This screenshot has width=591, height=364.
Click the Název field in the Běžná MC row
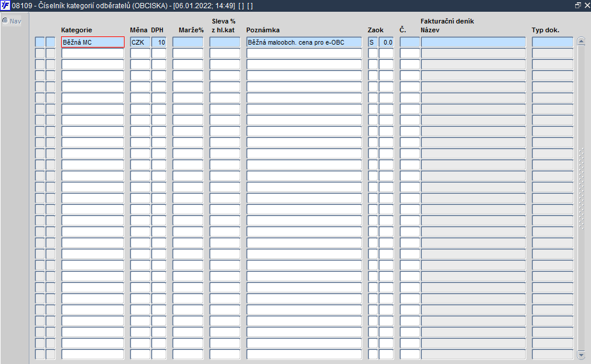point(474,42)
